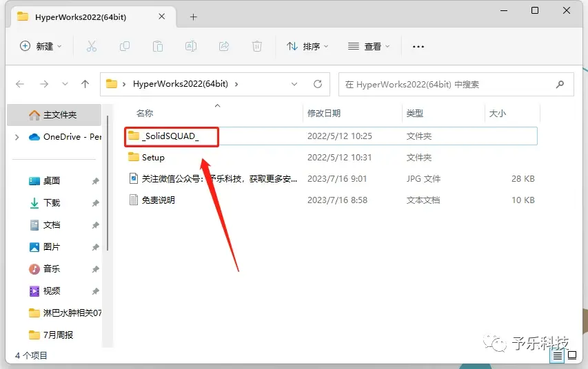Open 7月周报 folder in sidebar

point(51,335)
